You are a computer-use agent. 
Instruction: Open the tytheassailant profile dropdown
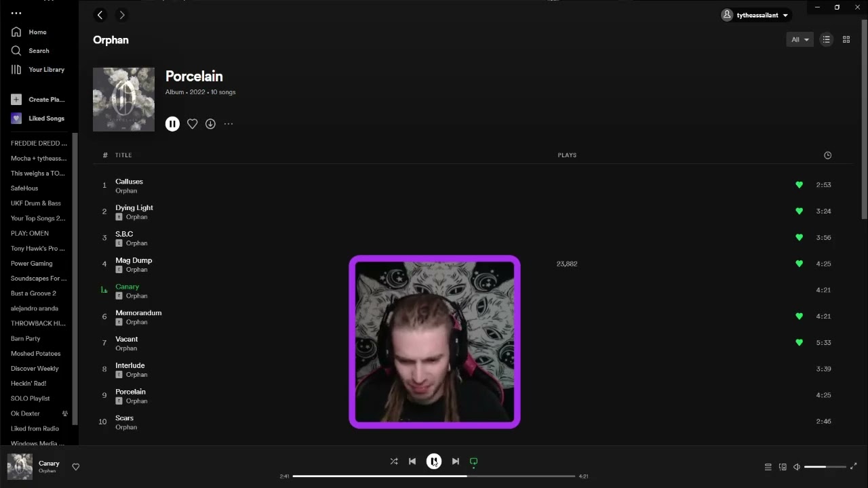[x=755, y=15]
